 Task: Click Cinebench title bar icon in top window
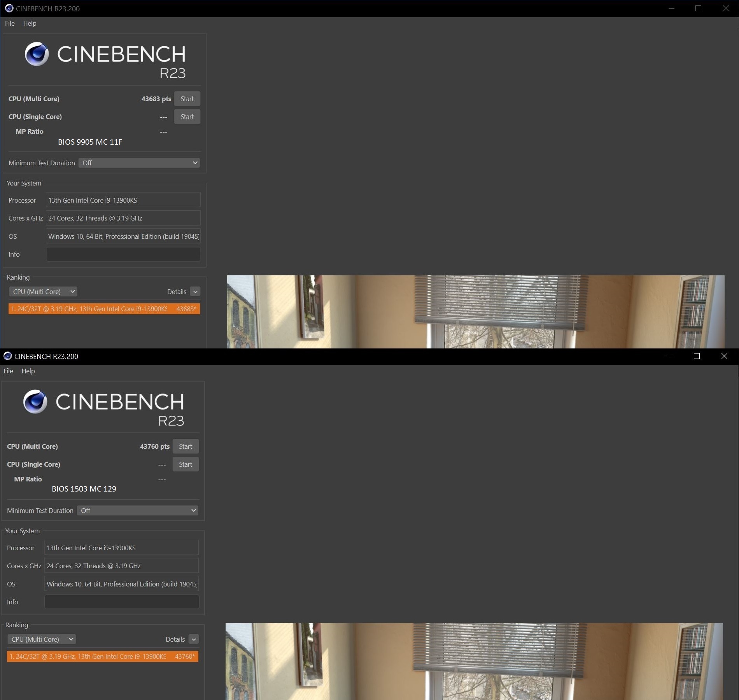pyautogui.click(x=9, y=9)
